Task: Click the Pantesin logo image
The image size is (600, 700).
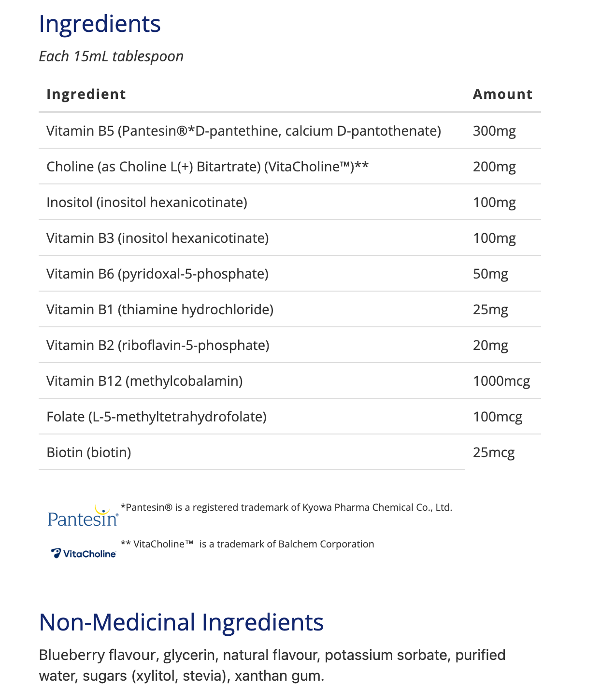Action: tap(83, 516)
